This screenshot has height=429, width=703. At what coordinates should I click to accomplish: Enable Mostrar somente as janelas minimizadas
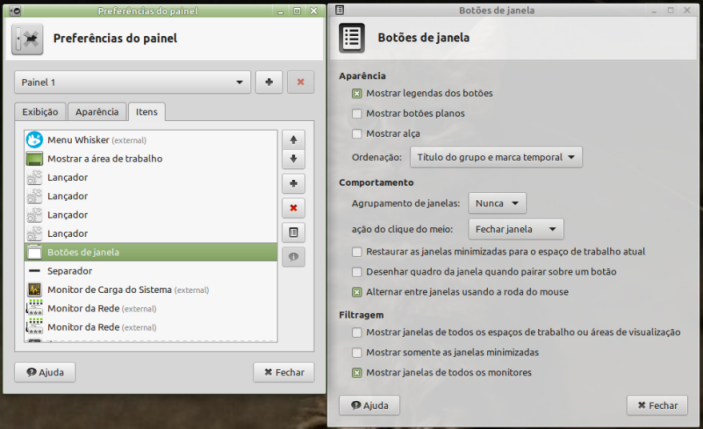pyautogui.click(x=357, y=353)
